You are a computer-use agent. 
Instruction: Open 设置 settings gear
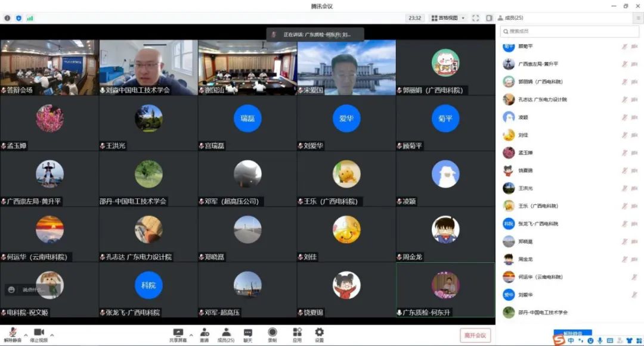319,335
